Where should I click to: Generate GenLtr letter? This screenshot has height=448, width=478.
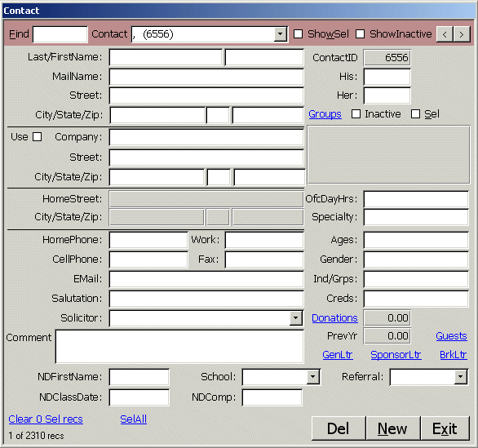tap(338, 355)
